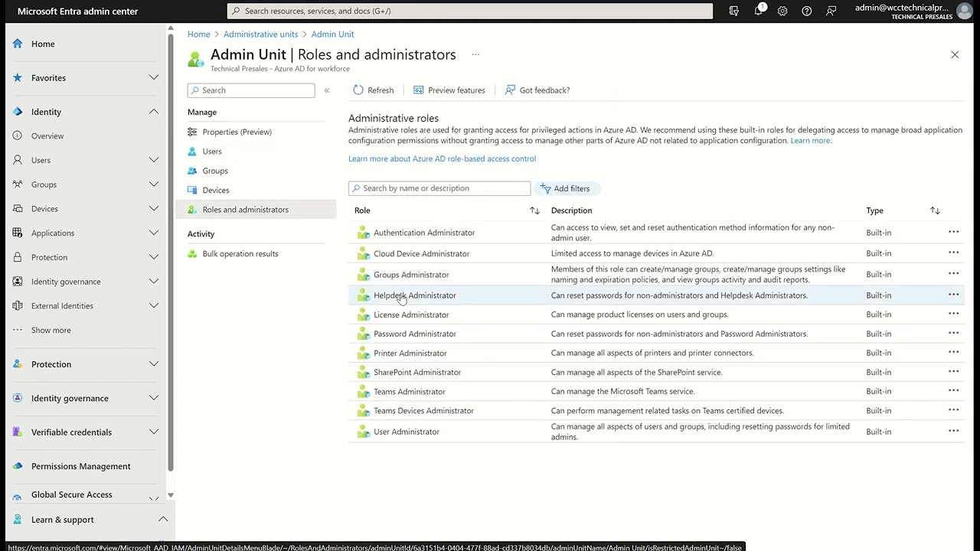Viewport: 980px width, 551px height.
Task: Open more options for Cloud Device Administrator row
Action: [x=953, y=253]
